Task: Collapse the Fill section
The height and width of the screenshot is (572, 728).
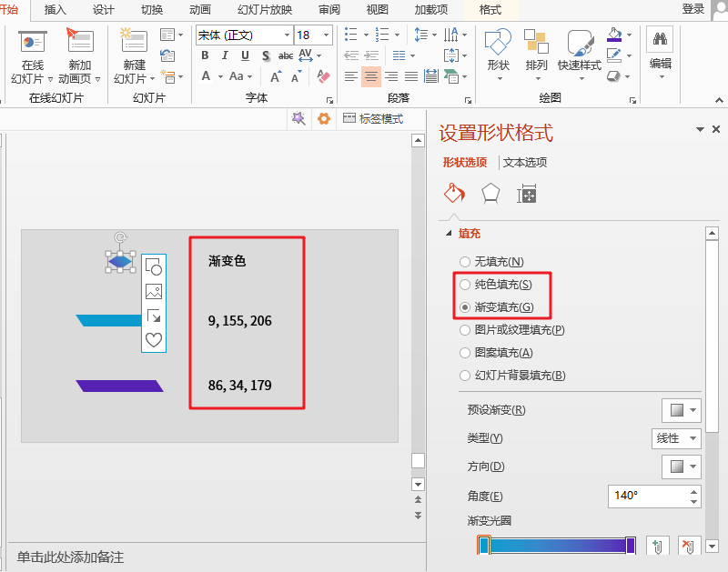Action: 449,234
